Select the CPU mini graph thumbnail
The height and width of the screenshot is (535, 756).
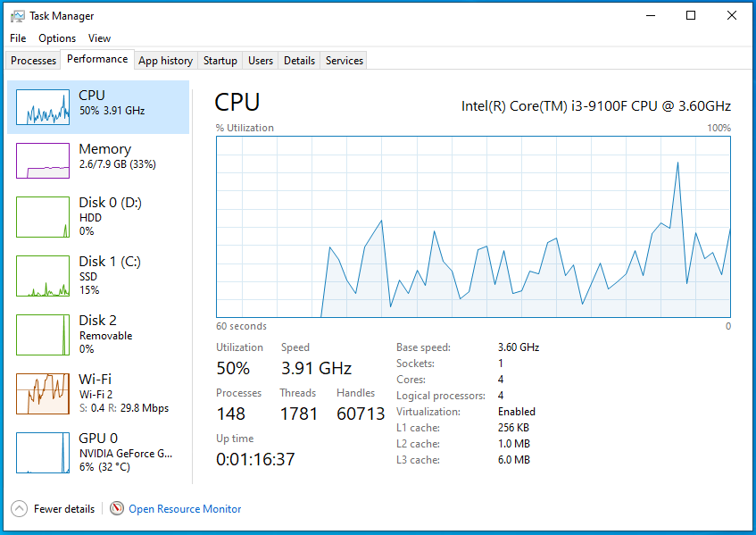click(x=43, y=107)
